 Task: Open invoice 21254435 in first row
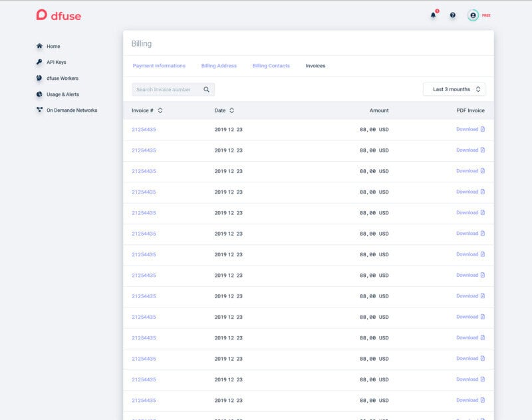pos(144,129)
